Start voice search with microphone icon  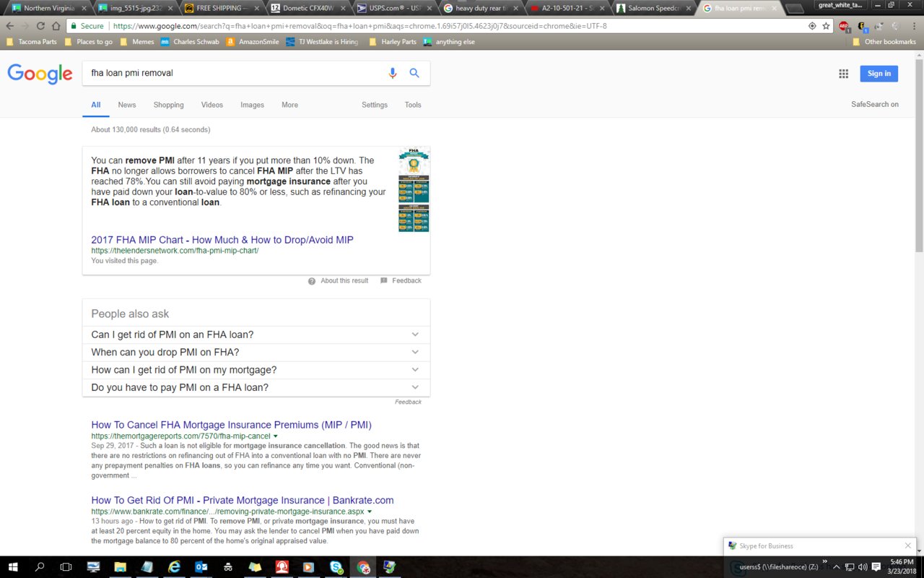point(393,73)
